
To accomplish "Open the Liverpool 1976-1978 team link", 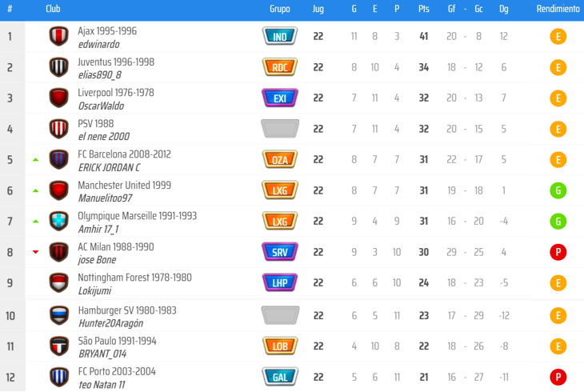I will (x=115, y=93).
